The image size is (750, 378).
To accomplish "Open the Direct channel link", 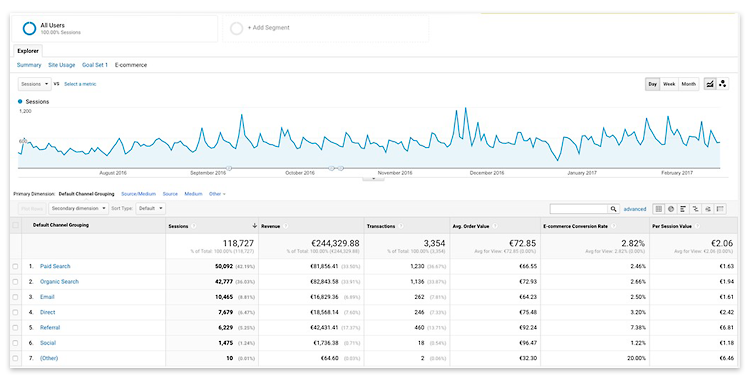I will click(47, 312).
